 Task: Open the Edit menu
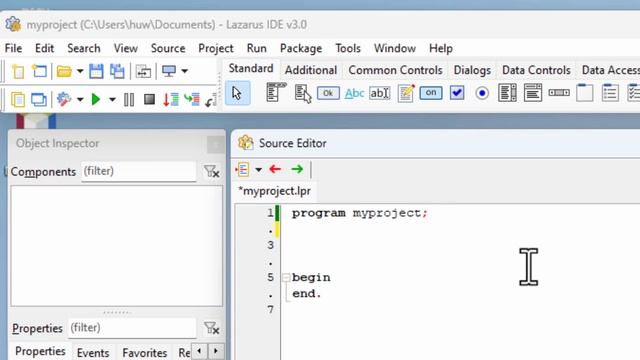pos(44,48)
